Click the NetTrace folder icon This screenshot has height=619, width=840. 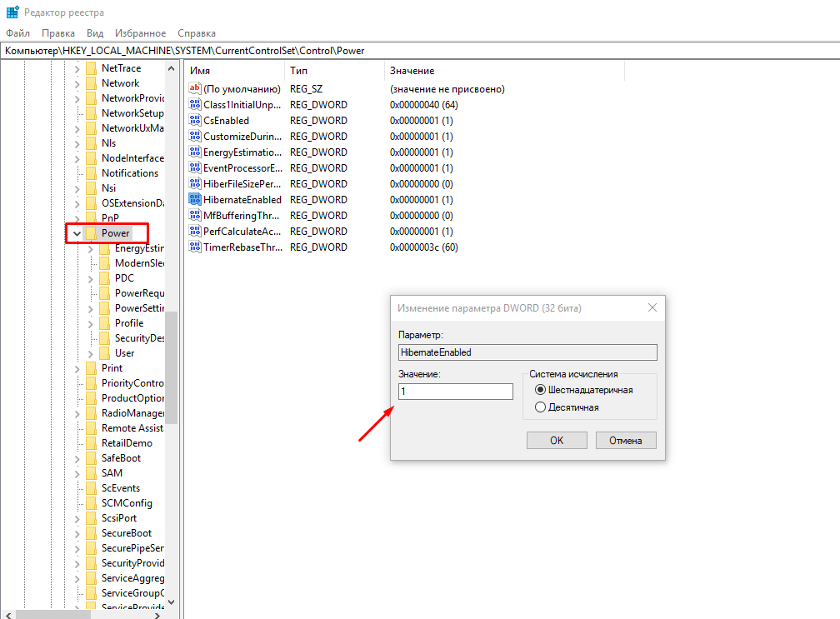point(92,68)
